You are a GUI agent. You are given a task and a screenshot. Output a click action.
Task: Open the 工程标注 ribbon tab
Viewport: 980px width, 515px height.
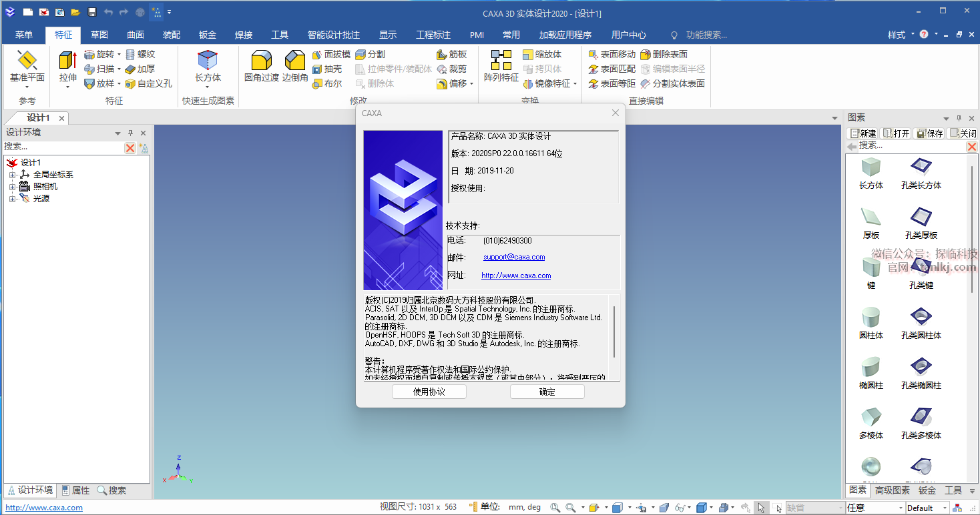[x=433, y=35]
